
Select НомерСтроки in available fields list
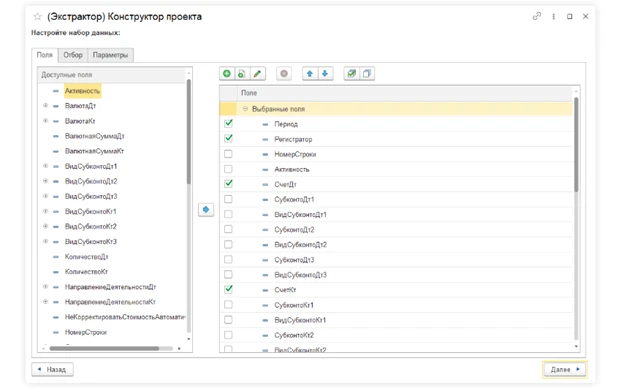[86, 332]
